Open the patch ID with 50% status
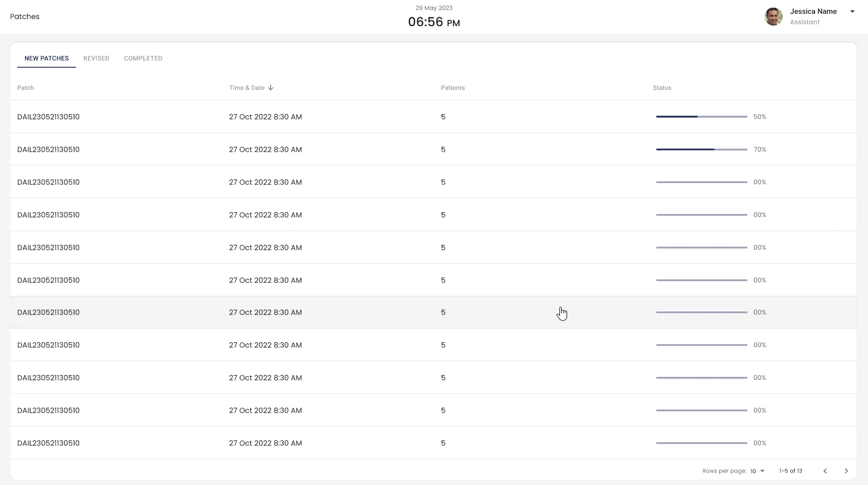This screenshot has width=868, height=485. coord(48,117)
